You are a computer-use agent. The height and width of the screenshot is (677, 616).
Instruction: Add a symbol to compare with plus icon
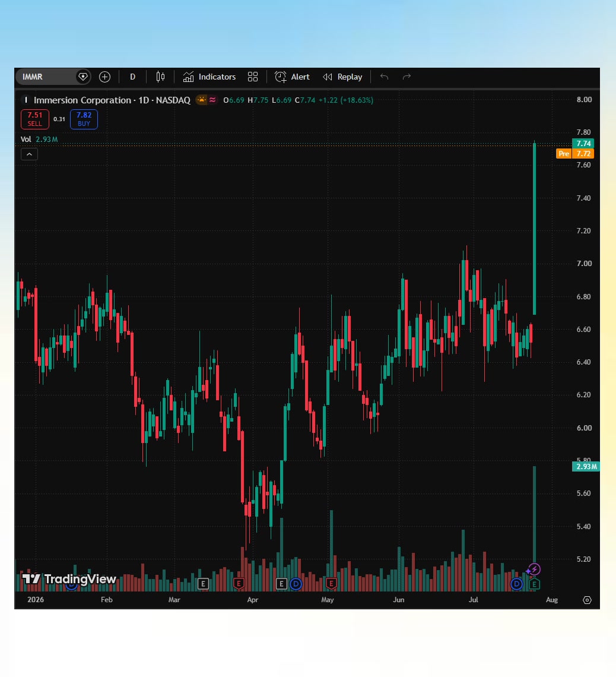coord(105,77)
